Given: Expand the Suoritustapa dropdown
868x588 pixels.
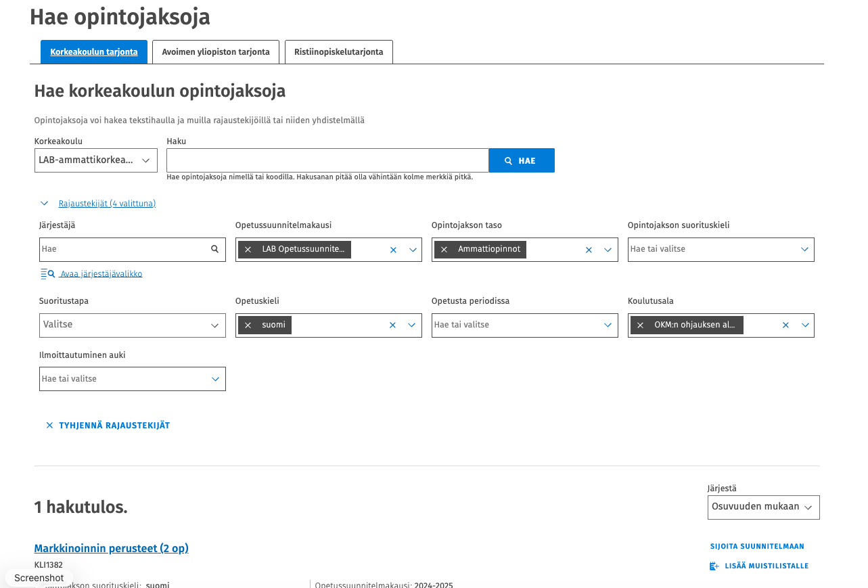Looking at the screenshot, I should point(133,325).
